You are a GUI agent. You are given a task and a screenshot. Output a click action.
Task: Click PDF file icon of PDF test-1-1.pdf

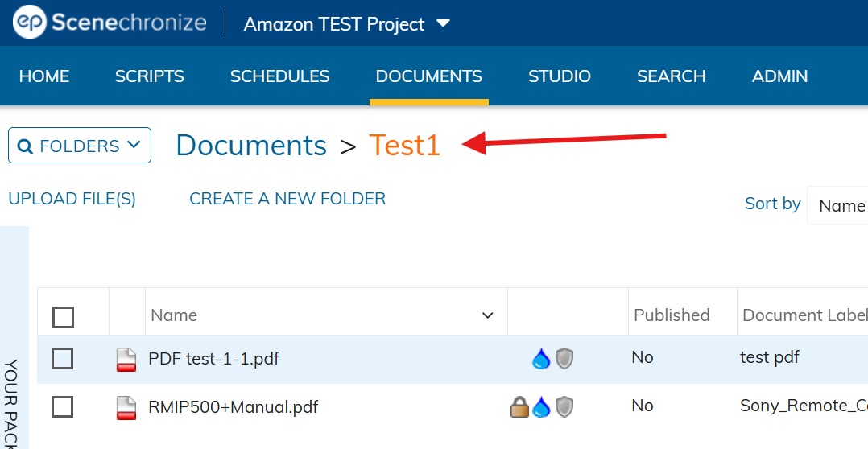click(126, 360)
